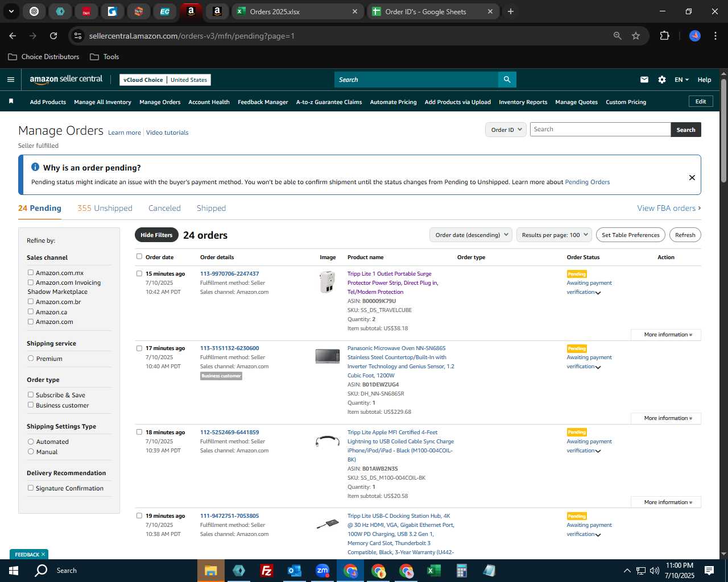Image resolution: width=728 pixels, height=582 pixels.
Task: Click the bookmark icon beside Add Products
Action: tap(11, 102)
